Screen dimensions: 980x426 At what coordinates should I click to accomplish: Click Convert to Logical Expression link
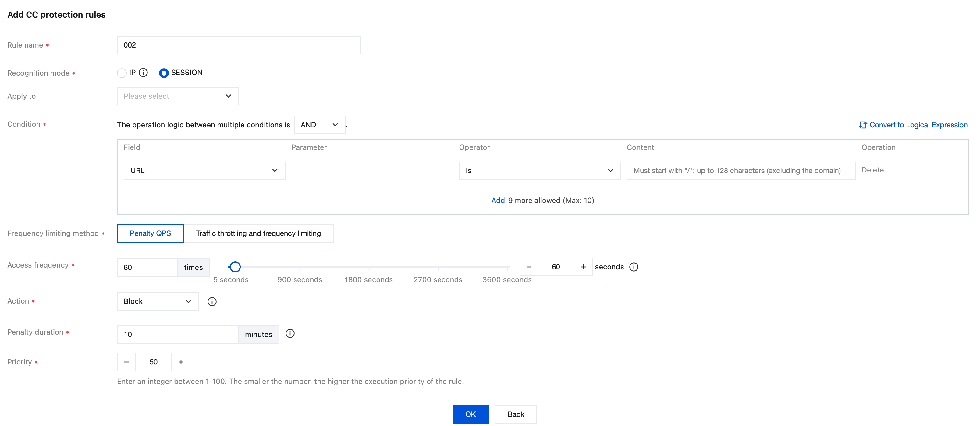pos(913,125)
